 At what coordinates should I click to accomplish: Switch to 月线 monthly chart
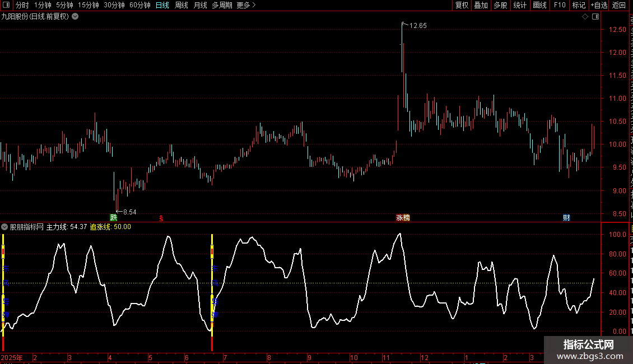point(200,5)
